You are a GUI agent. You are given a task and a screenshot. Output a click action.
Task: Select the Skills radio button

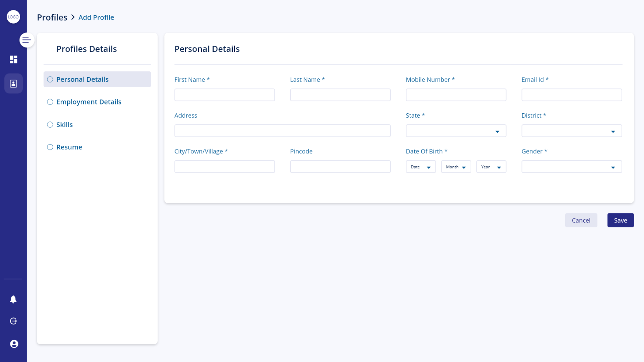point(50,124)
